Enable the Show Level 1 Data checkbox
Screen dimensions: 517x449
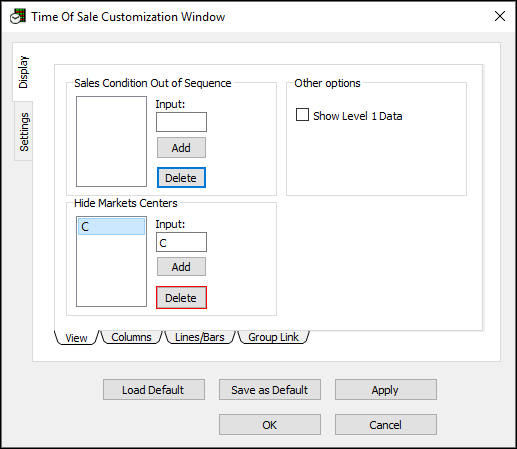(302, 115)
